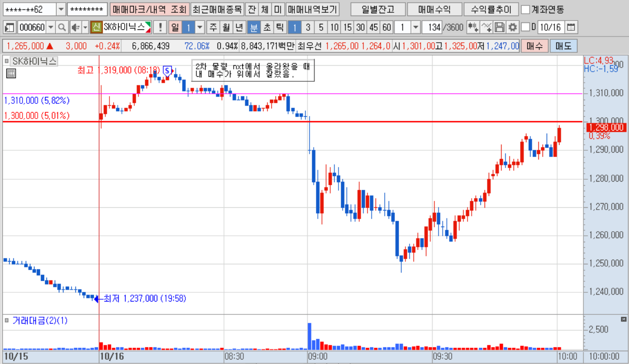This screenshot has width=629, height=364.
Task: Toggle the D checkbox beside date field
Action: [526, 28]
